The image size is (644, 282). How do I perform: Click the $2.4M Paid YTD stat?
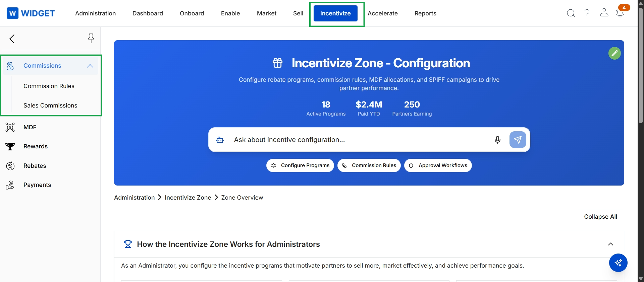click(369, 109)
